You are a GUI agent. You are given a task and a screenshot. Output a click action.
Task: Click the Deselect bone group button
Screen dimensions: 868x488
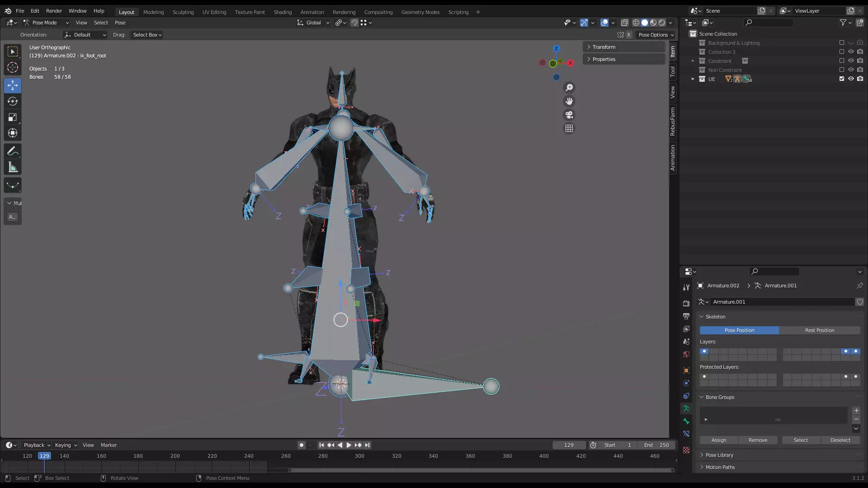[x=840, y=440]
